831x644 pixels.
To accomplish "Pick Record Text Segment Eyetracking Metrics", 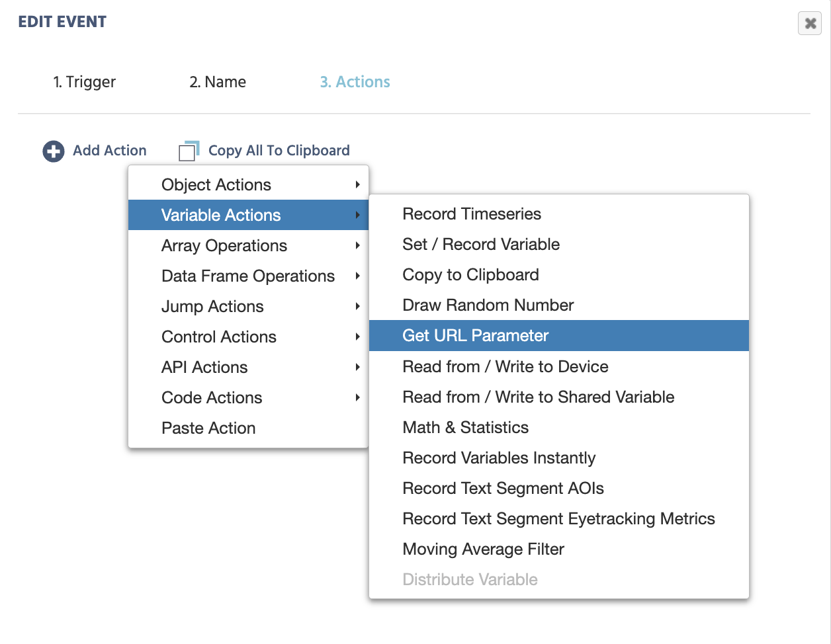I will (559, 519).
